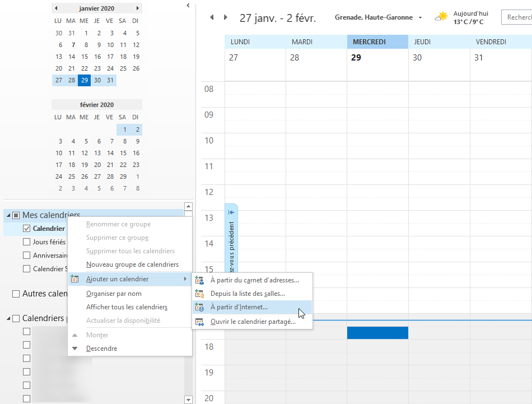Select January 30 in the mini calendar
Image resolution: width=532 pixels, height=404 pixels.
coord(97,80)
